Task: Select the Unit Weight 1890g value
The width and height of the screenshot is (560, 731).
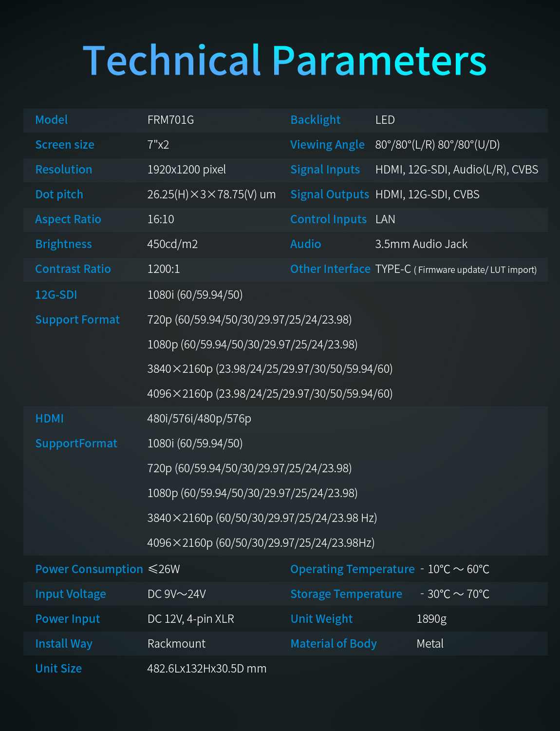Action: [x=431, y=619]
